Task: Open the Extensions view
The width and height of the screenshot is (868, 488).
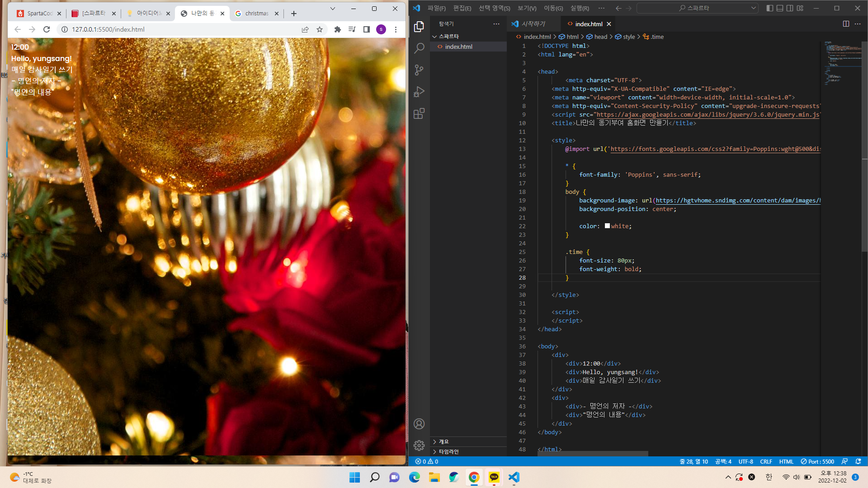Action: 419,113
